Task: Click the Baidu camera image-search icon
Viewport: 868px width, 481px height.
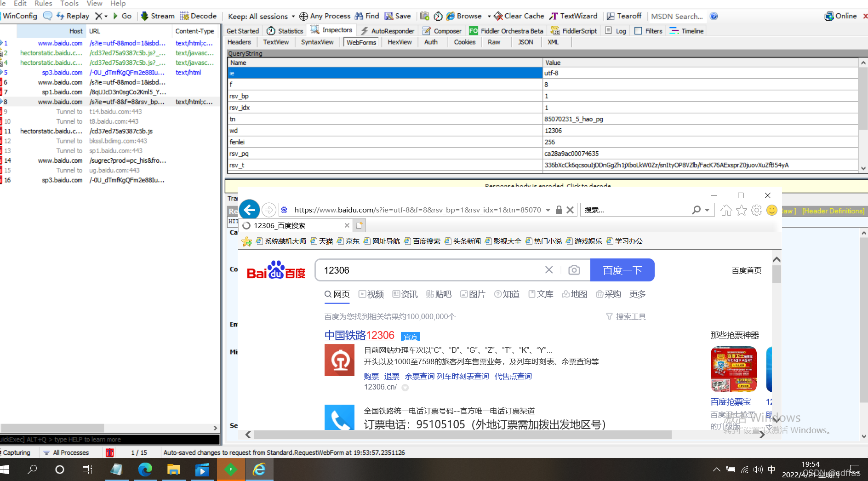Action: pyautogui.click(x=574, y=270)
